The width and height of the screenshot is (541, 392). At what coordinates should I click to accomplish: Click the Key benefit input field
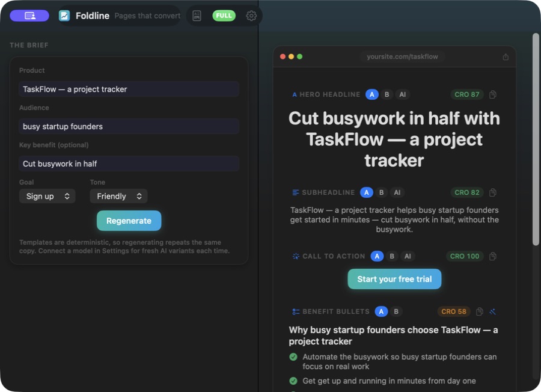[x=129, y=164]
